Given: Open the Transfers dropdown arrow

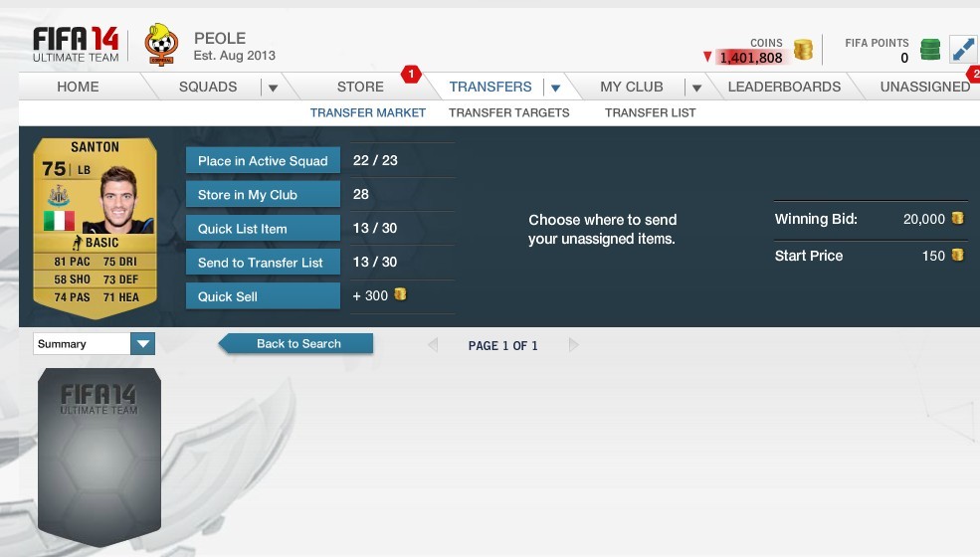Looking at the screenshot, I should 555,89.
